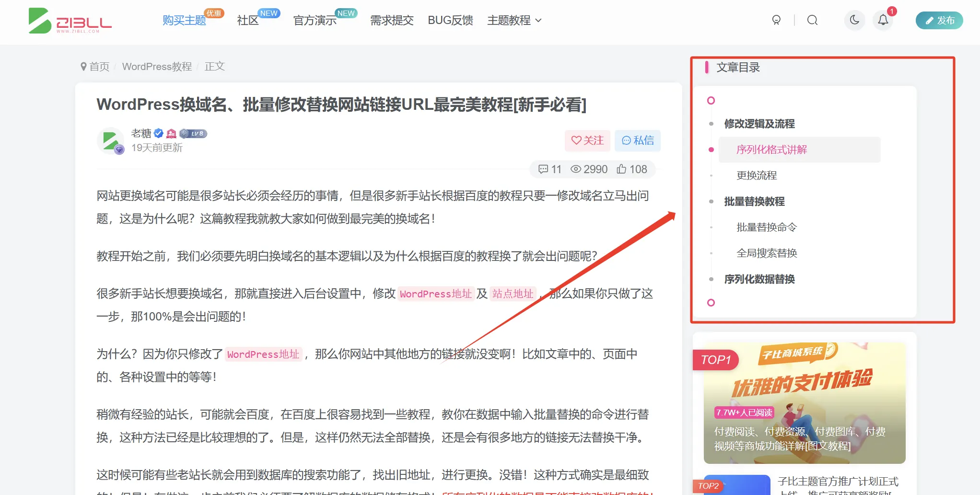Click the 7.7W+人已阅读 badge
Viewport: 980px width, 495px height.
pyautogui.click(x=744, y=412)
